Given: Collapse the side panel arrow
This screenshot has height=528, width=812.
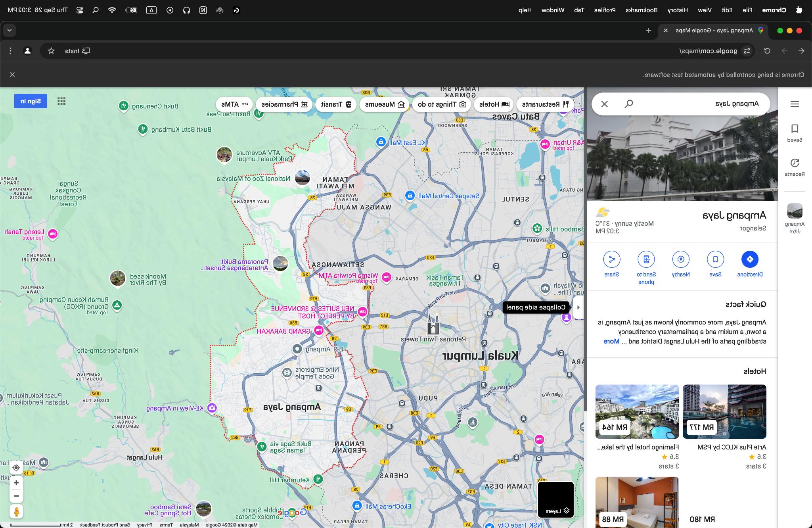Looking at the screenshot, I should (578, 307).
